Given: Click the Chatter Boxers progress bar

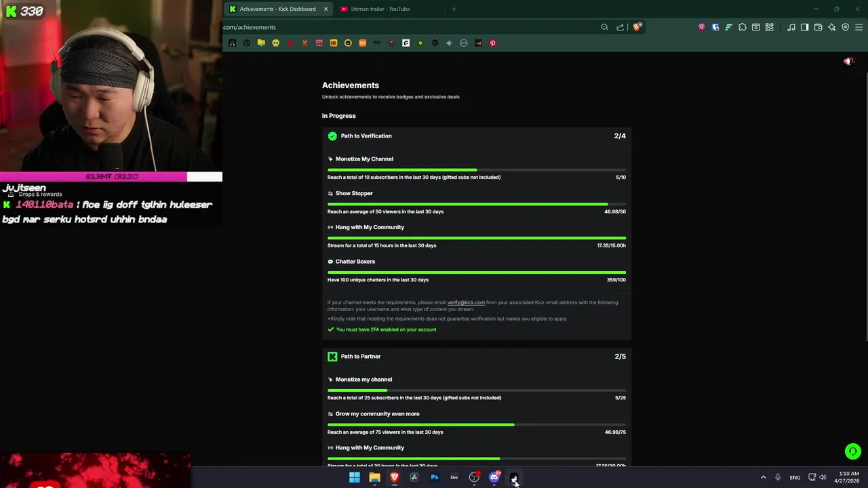Looking at the screenshot, I should (x=477, y=272).
